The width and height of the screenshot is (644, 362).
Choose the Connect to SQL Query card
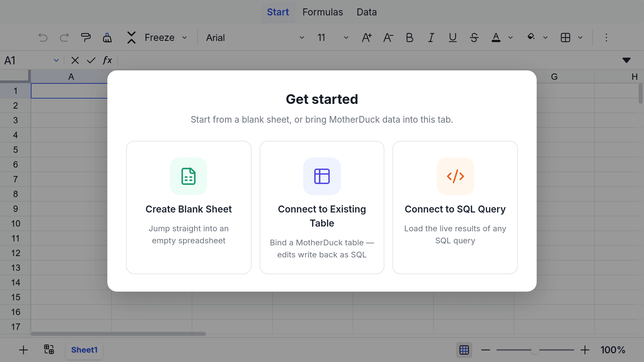click(455, 207)
